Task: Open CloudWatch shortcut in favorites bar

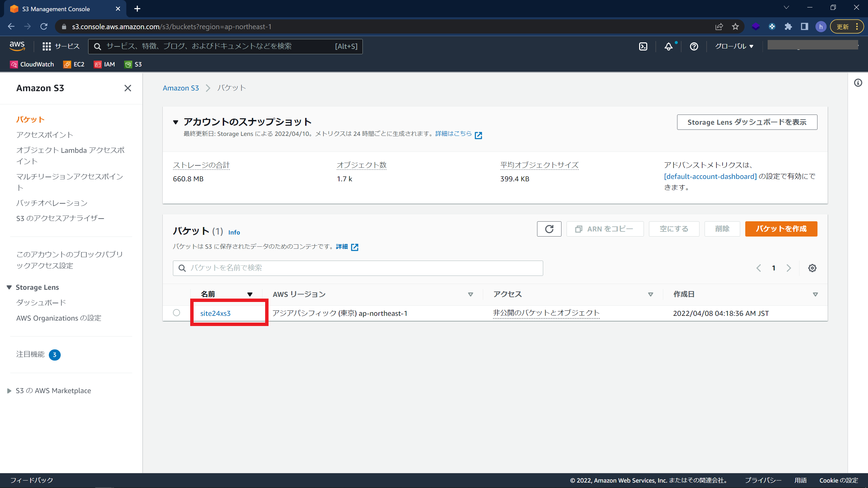Action: (x=32, y=64)
